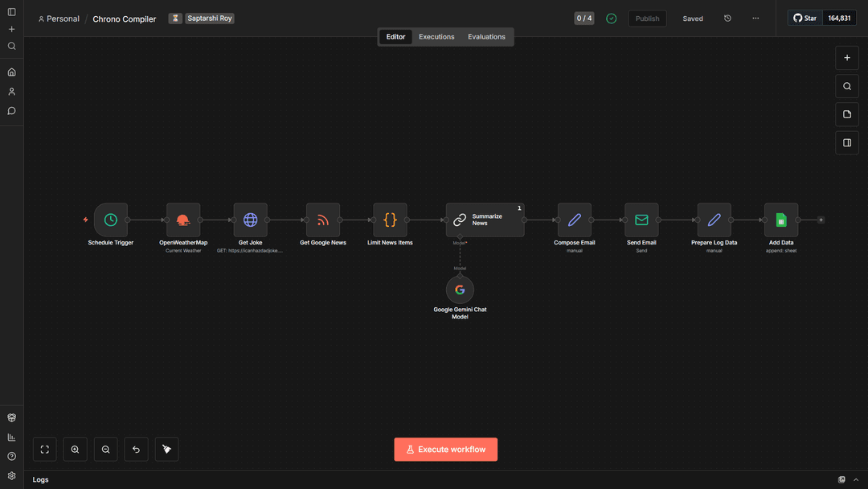
Task: Open the Add Data Google Sheets node
Action: [x=780, y=220]
